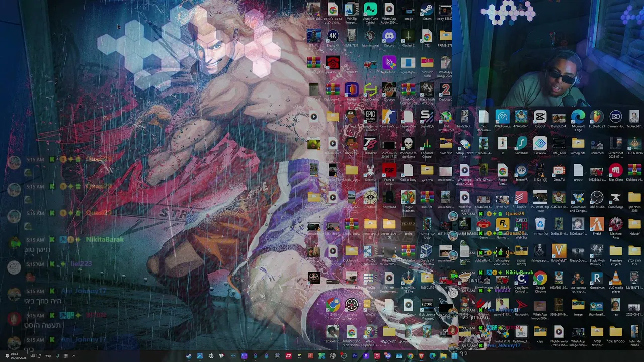
Task: Select the almog bits folder
Action: [578, 146]
